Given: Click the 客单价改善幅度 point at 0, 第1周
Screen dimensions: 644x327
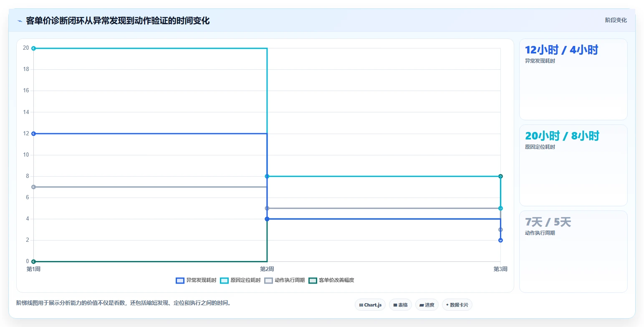Looking at the screenshot, I should 33,261.
